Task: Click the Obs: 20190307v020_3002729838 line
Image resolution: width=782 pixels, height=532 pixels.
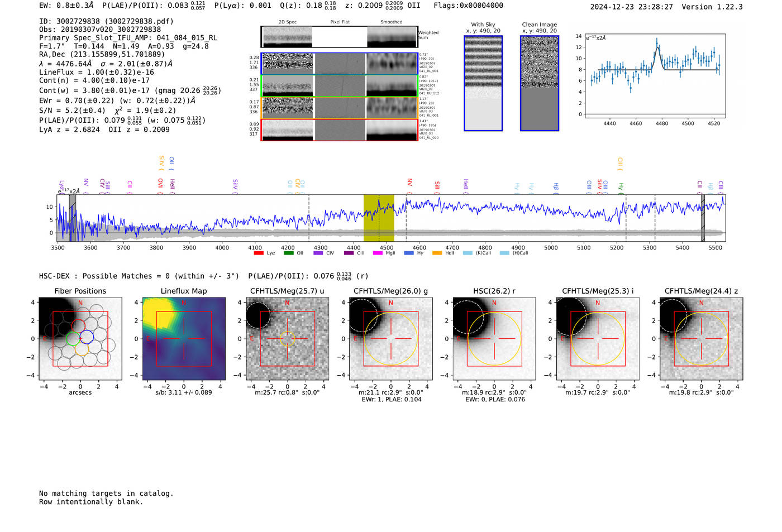Action: (100, 30)
